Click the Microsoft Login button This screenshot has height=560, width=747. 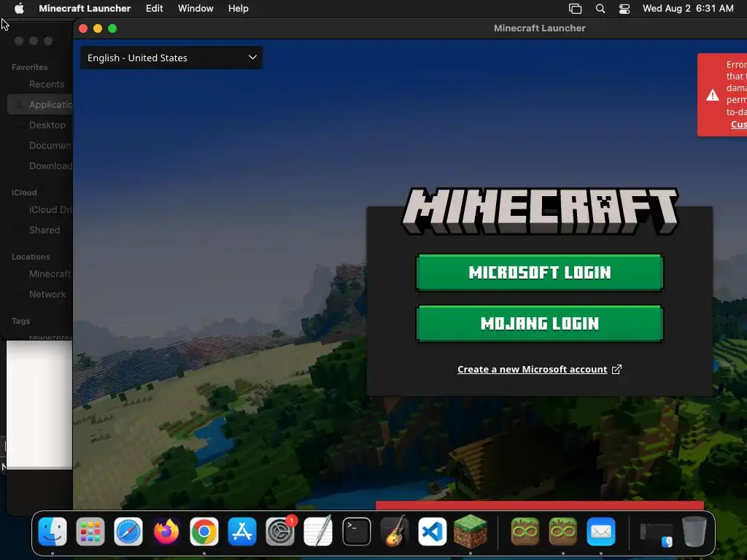point(540,273)
